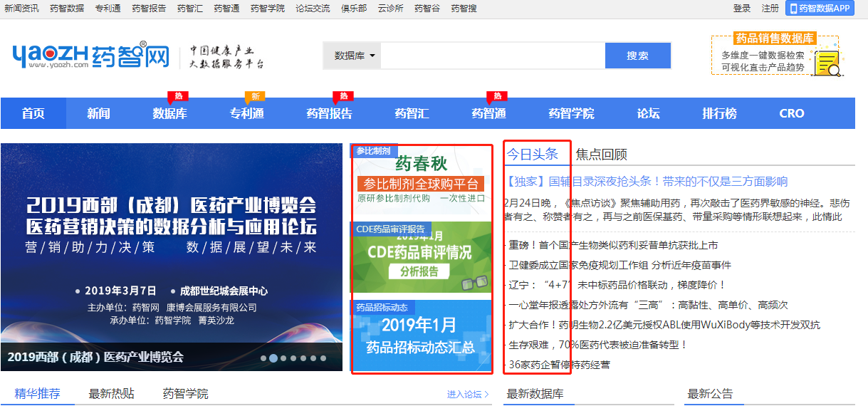
Task: Select the first carousel dot on the banner
Action: click(x=263, y=358)
